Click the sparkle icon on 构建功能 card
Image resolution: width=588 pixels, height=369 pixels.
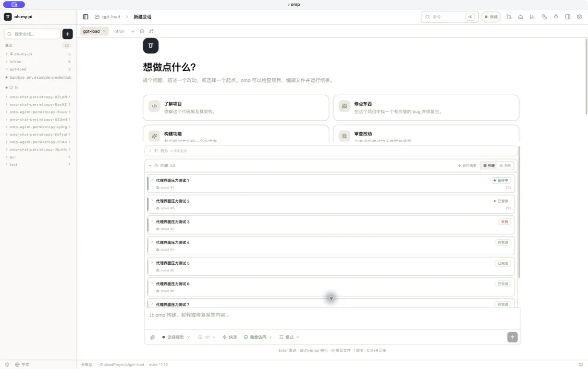[154, 136]
